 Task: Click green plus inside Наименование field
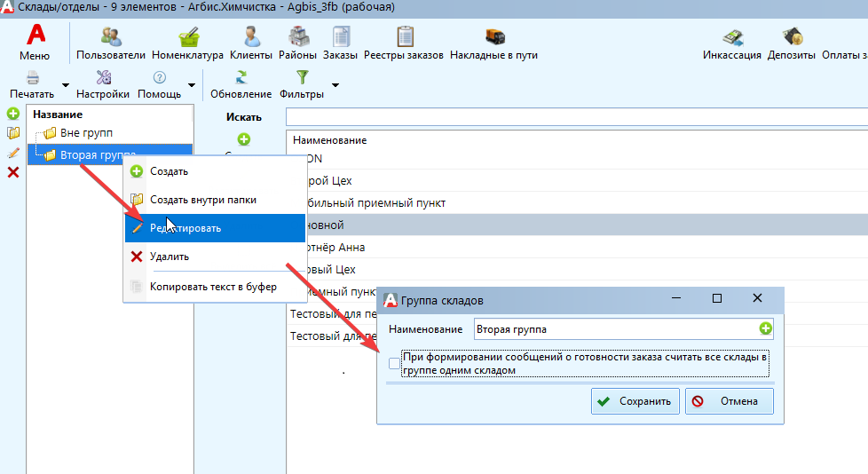(766, 329)
